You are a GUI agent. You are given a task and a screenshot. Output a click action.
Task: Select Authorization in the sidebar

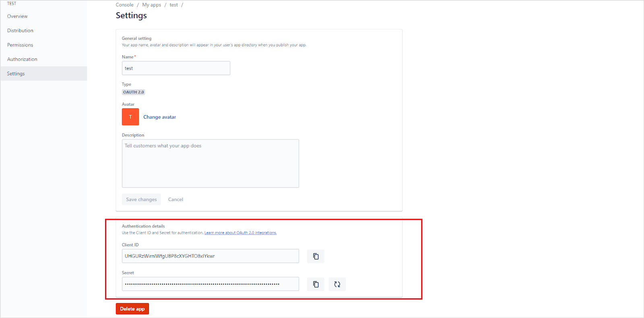[22, 59]
